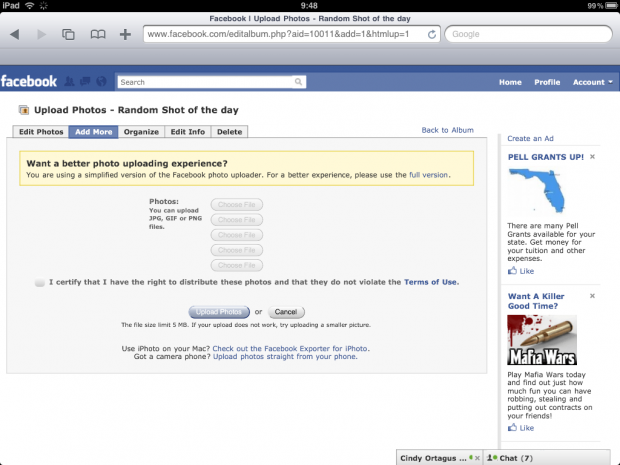Open the notifications globe icon
This screenshot has height=465, width=620.
(101, 81)
